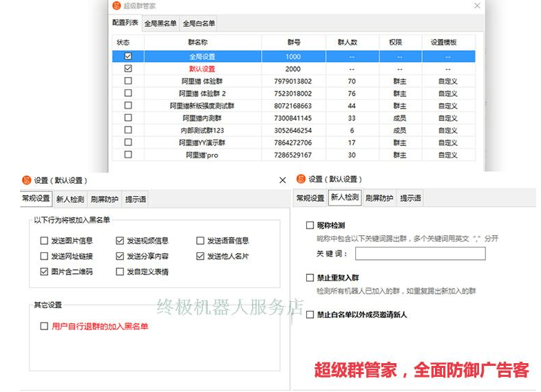Image resolution: width=541 pixels, height=392 pixels.
Task: Check the 发送语音信息 checkbox
Action: click(x=200, y=241)
